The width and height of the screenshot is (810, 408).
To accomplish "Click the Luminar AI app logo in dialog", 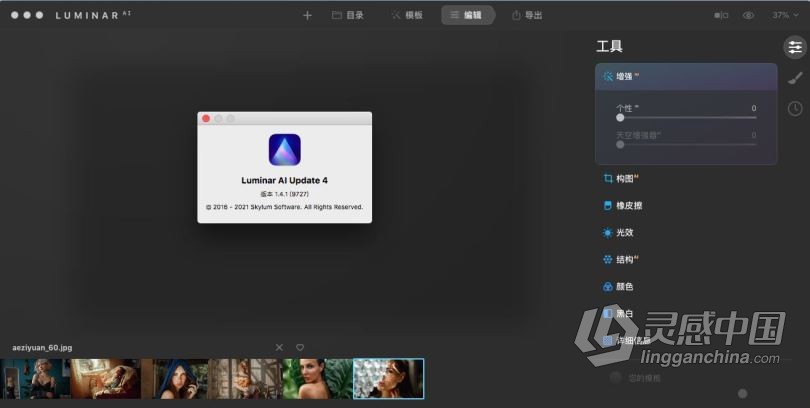I will 285,150.
